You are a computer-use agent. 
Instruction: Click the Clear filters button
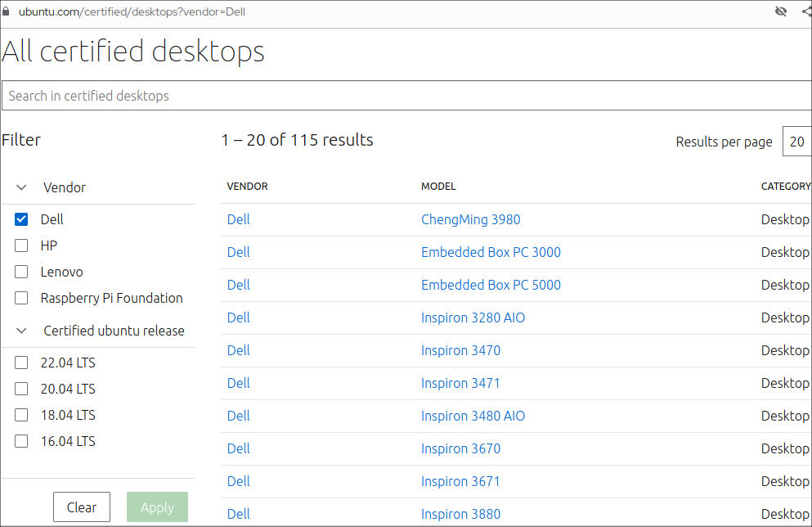click(x=81, y=507)
